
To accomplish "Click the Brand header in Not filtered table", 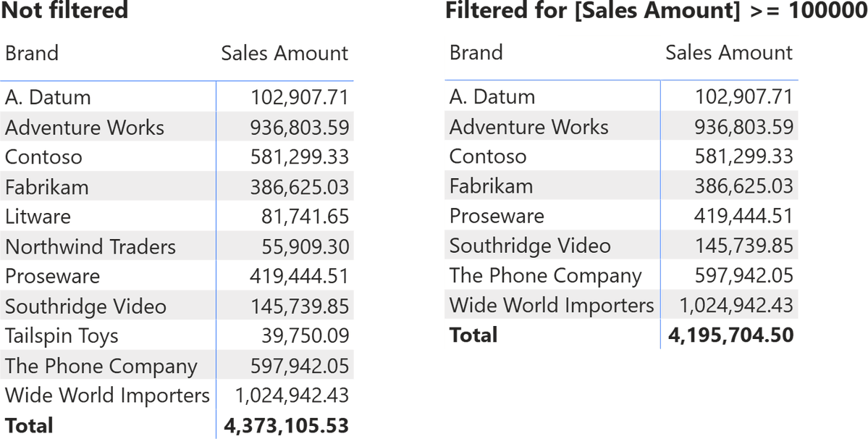I will point(32,53).
